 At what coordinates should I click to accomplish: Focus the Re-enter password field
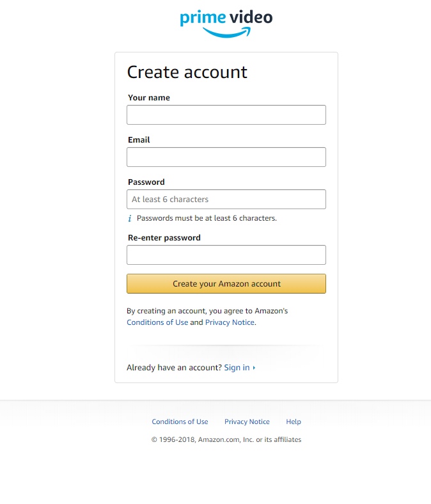click(226, 255)
